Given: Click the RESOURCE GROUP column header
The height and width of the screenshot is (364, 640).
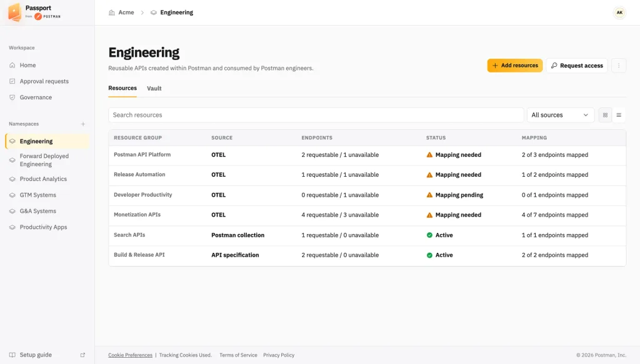Looking at the screenshot, I should pyautogui.click(x=137, y=138).
